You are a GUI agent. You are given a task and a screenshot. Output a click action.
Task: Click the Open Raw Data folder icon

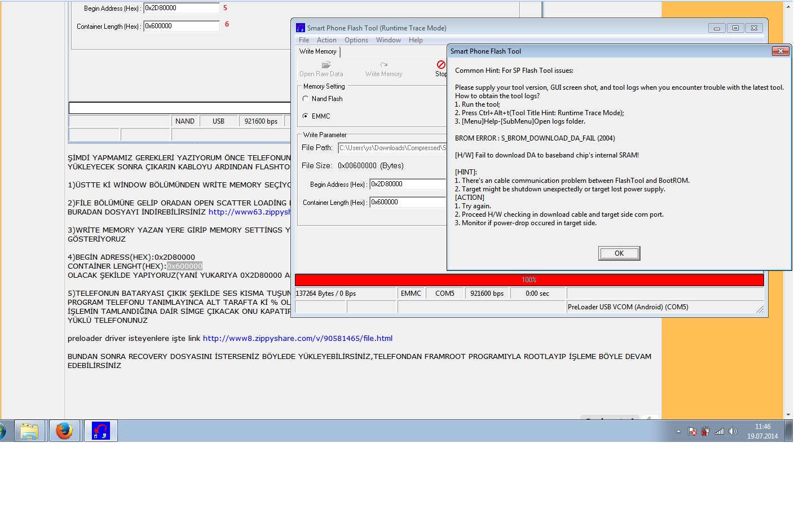[326, 65]
